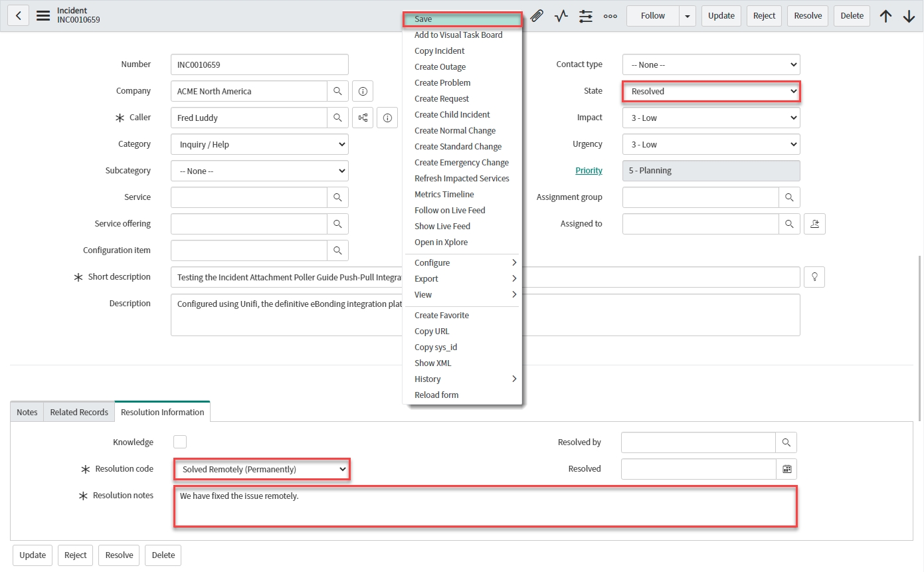Expand the Resolution code dropdown
The image size is (924, 572).
(262, 469)
